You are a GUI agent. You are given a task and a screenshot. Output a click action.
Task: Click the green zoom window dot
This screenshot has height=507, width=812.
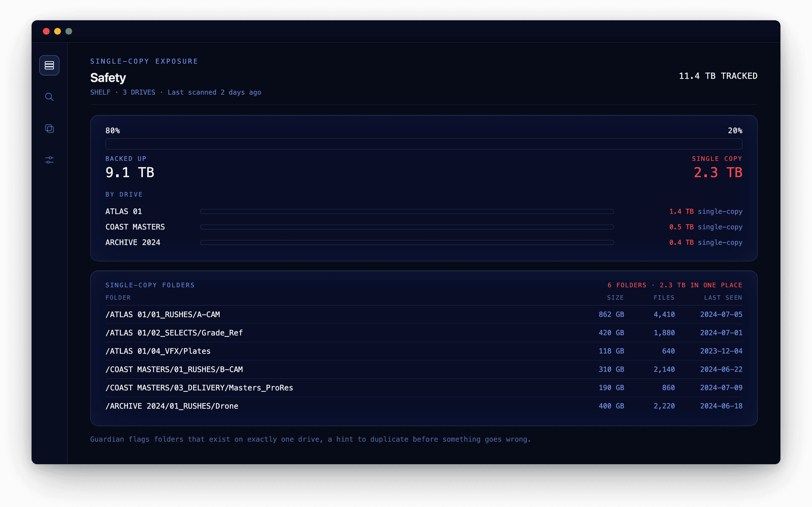[x=69, y=31]
